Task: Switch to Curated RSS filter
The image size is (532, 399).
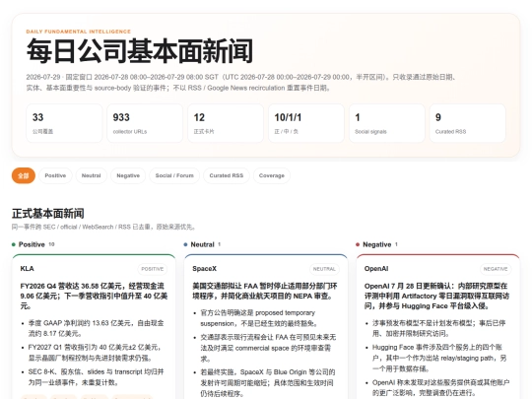Action: click(x=227, y=175)
